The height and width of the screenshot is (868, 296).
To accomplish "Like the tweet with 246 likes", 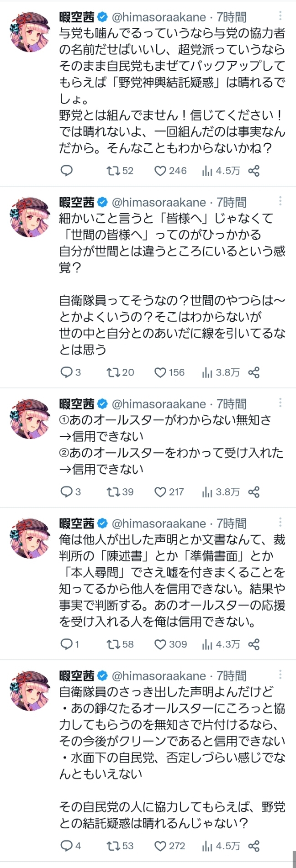I will click(x=160, y=171).
